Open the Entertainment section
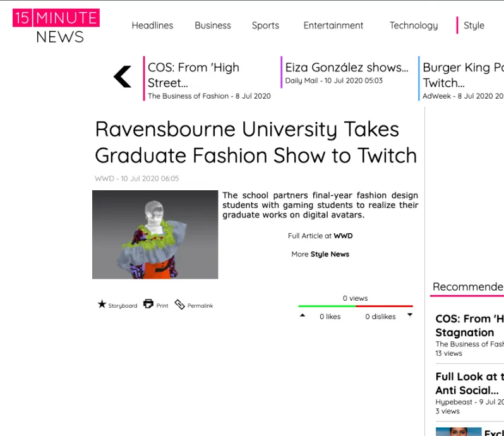Image resolution: width=504 pixels, height=436 pixels. [333, 25]
